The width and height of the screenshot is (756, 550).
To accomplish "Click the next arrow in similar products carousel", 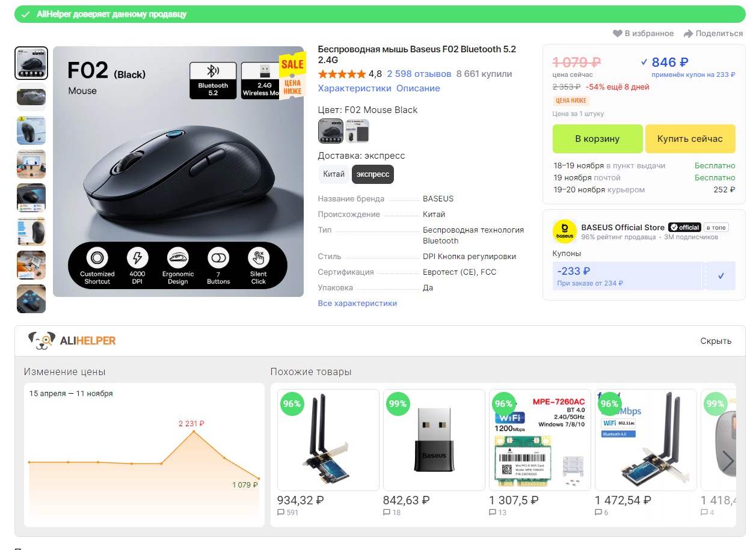I will [728, 461].
